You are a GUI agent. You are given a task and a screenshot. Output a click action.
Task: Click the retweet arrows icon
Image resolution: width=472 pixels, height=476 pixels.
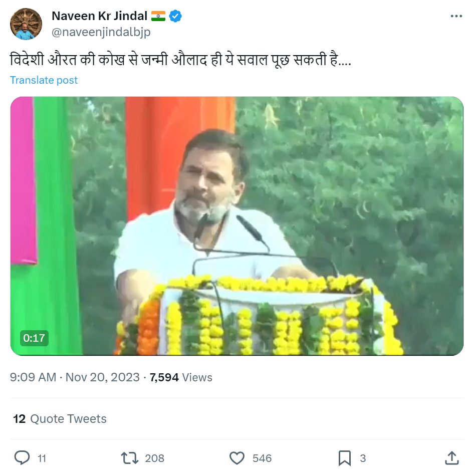pos(130,458)
